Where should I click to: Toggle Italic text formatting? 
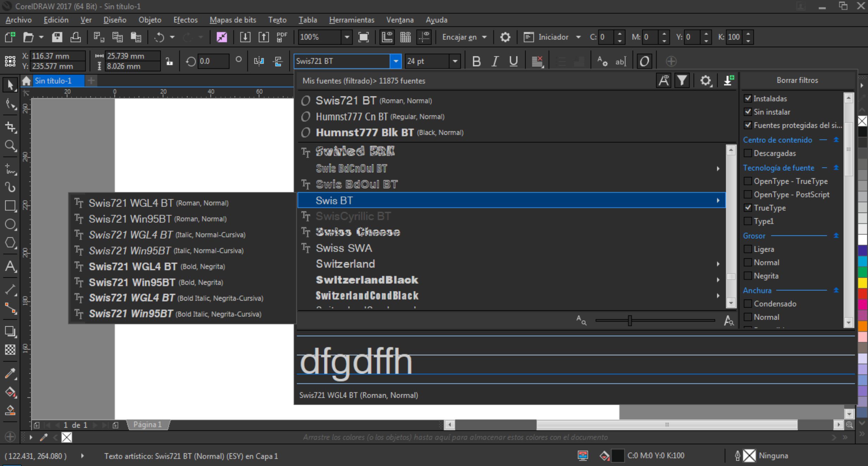495,61
